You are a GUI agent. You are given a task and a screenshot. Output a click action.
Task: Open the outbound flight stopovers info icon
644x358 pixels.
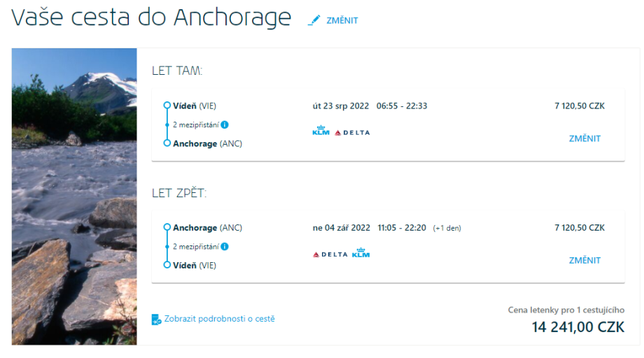click(x=225, y=125)
